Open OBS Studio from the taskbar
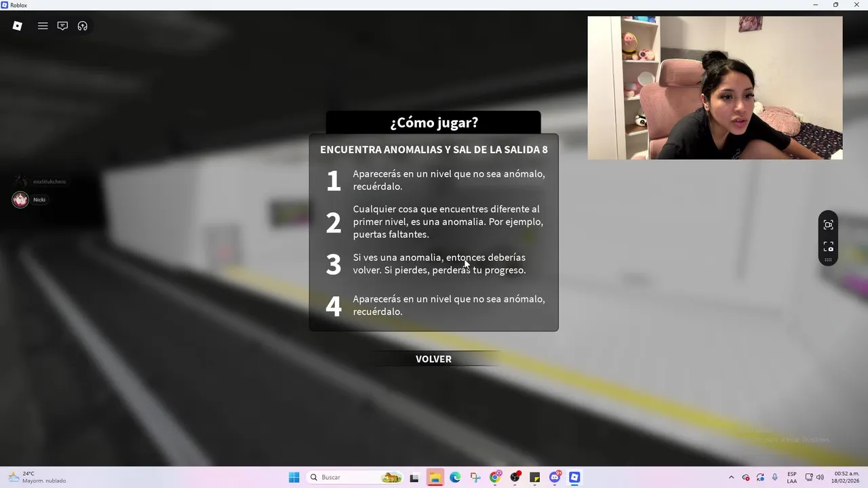Viewport: 868px width, 488px height. point(515,477)
